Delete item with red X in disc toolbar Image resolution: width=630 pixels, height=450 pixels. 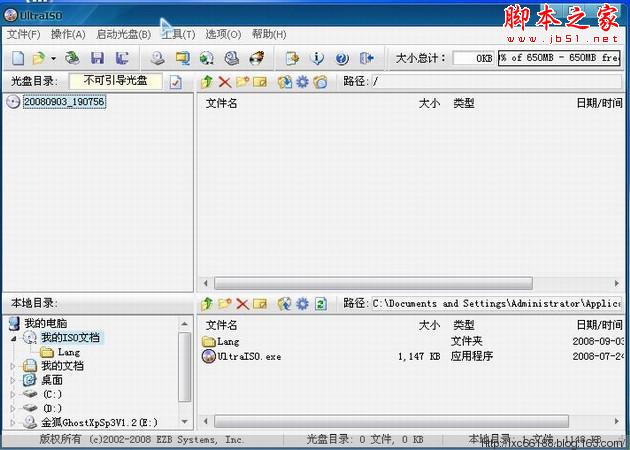pos(225,82)
